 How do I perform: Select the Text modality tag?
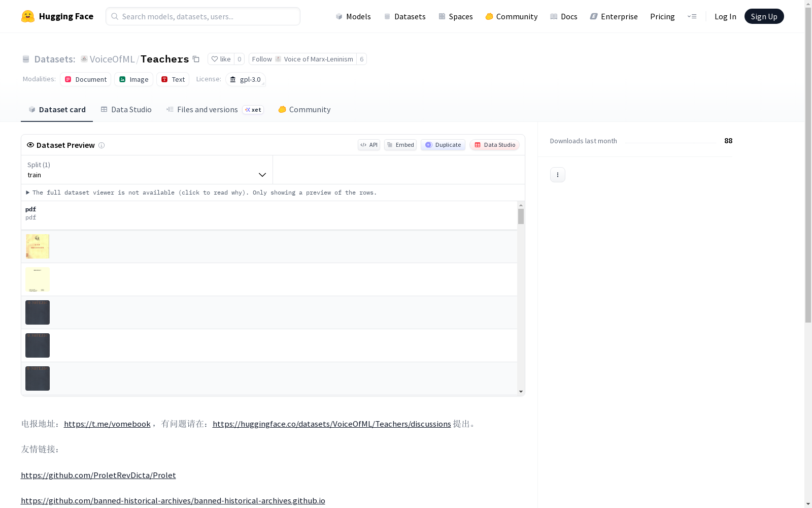[x=173, y=79]
